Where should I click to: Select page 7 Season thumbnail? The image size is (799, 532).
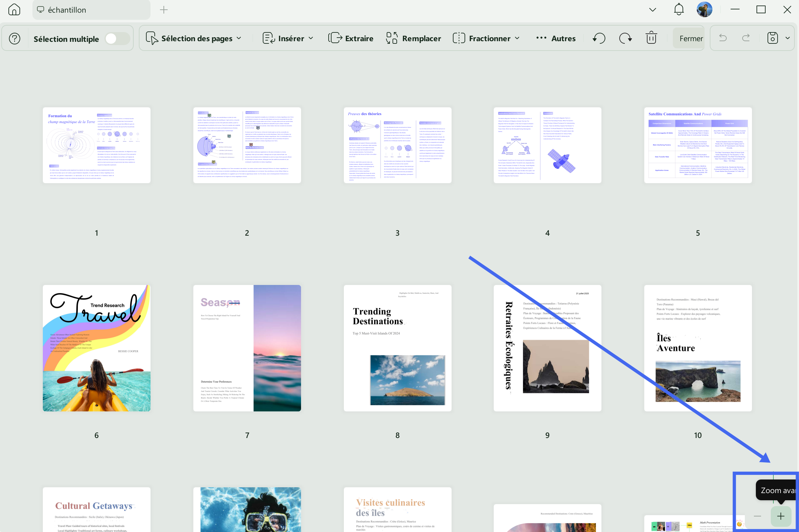pos(247,348)
